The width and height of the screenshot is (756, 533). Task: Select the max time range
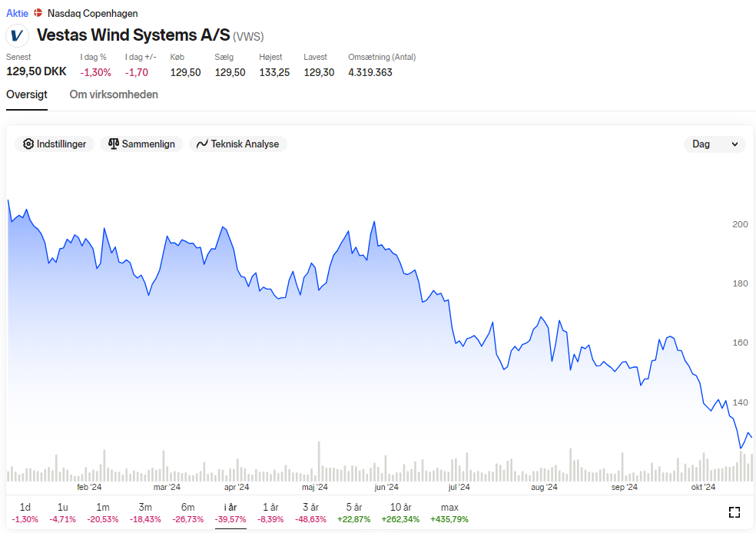(x=449, y=513)
